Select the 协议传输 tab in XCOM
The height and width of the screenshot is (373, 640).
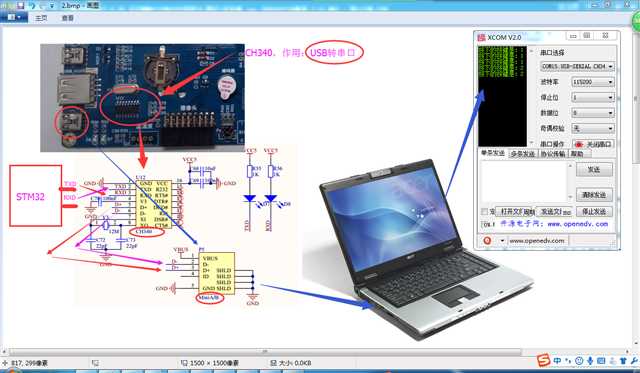click(x=553, y=154)
